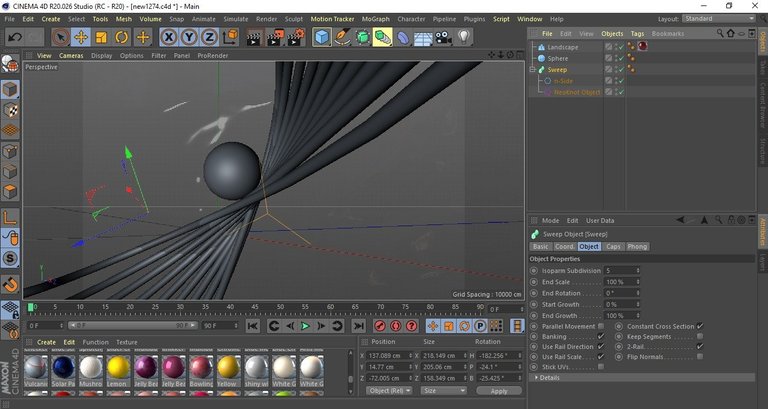Toggle Constant Cross Section checkbox
Screen dimensions: 768x409
click(700, 326)
